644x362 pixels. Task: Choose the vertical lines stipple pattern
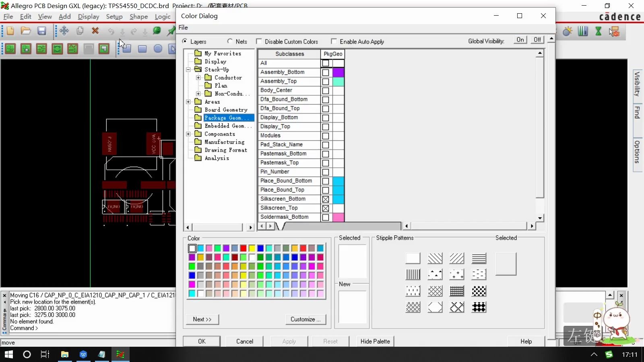413,274
